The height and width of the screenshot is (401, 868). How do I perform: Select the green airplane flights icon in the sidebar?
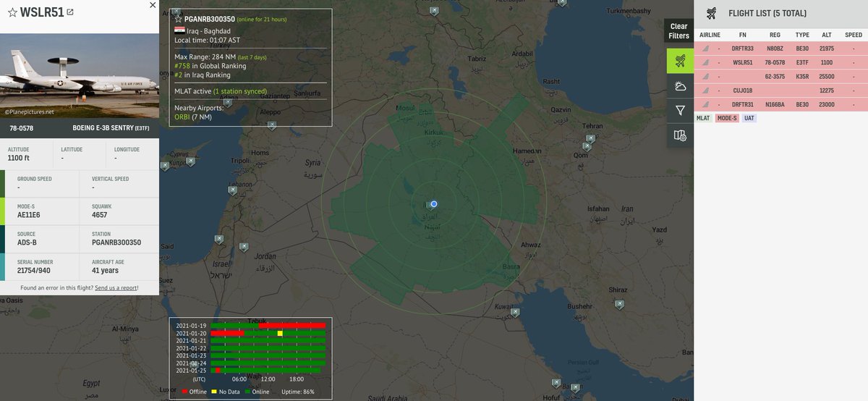coord(680,62)
